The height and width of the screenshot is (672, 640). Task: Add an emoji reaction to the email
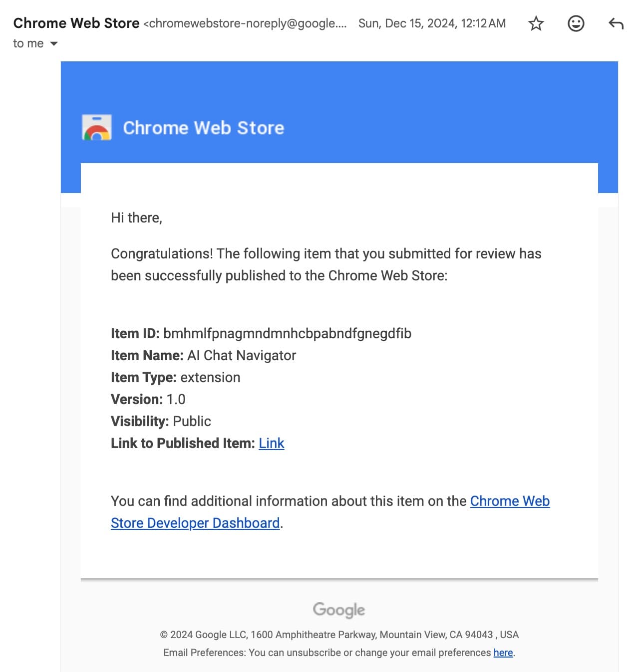pos(576,23)
